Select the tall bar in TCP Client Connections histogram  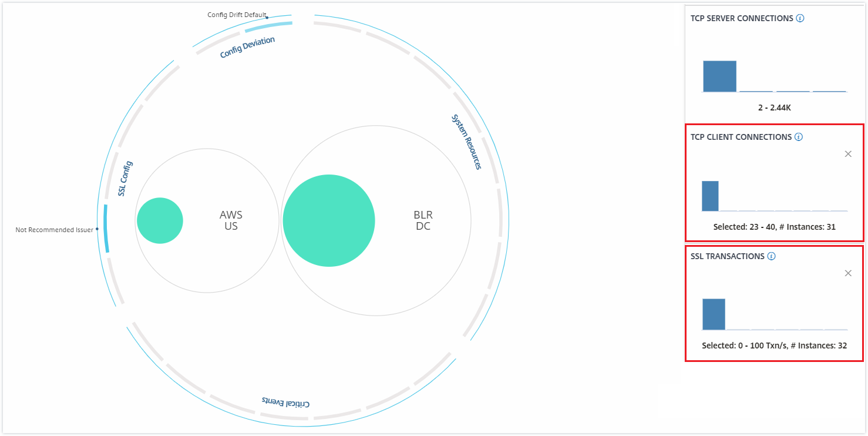(x=710, y=196)
